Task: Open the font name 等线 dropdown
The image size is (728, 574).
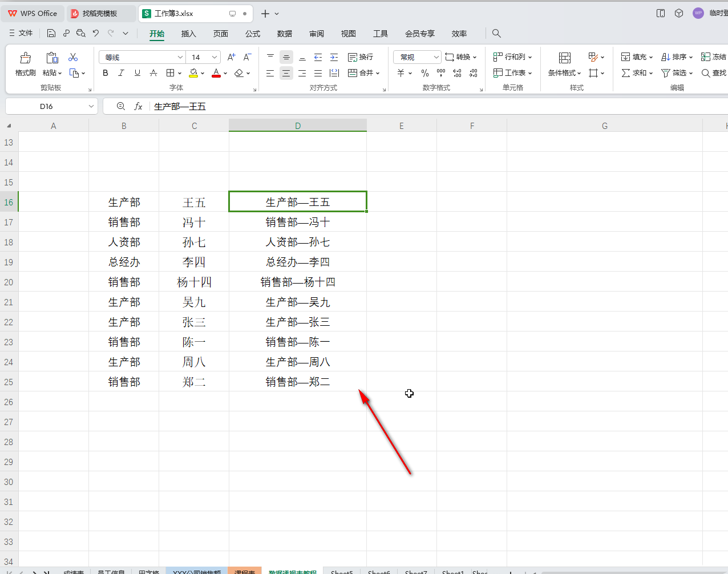Action: 180,57
